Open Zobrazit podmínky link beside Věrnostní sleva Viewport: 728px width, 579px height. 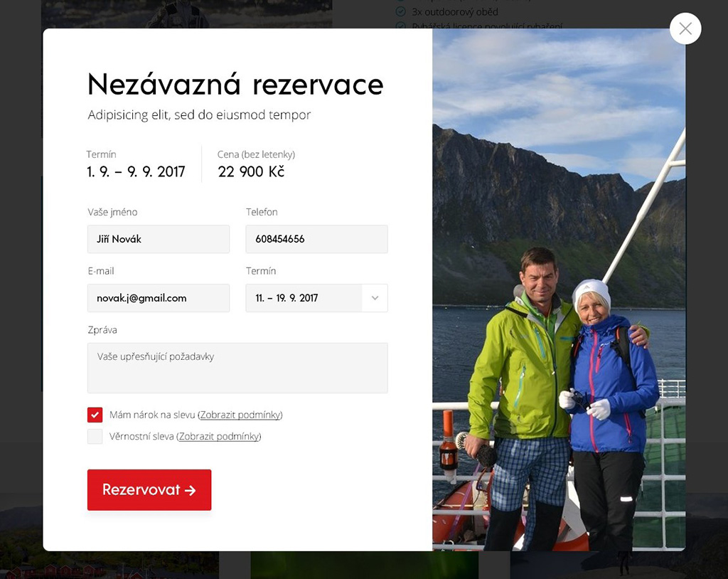[x=219, y=436]
